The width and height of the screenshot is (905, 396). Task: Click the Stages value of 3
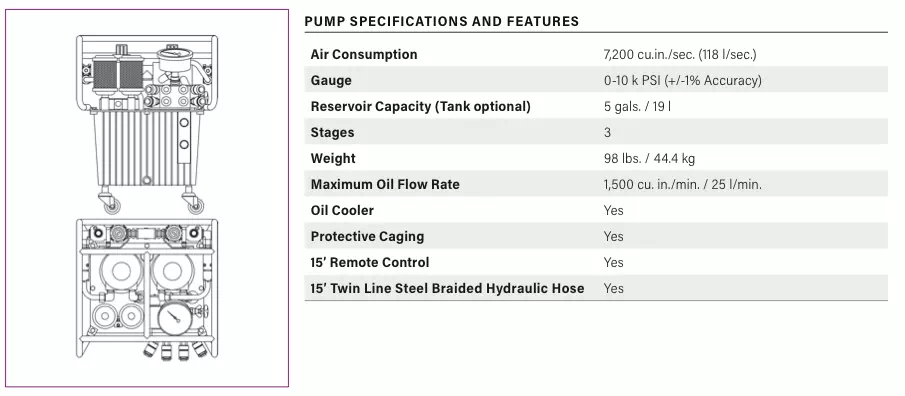click(x=607, y=133)
